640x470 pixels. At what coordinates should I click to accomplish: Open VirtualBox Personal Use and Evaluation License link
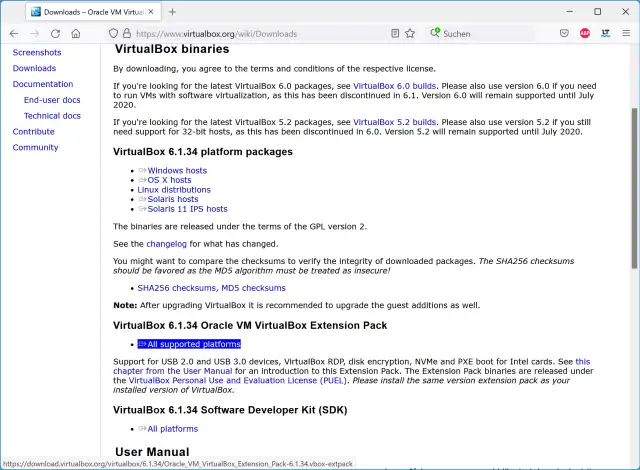point(238,381)
